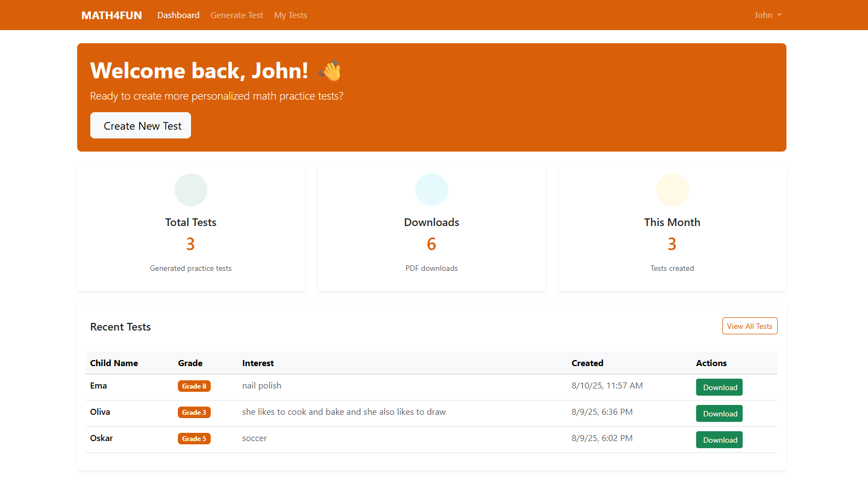This screenshot has width=868, height=481.
Task: Click the nail polish interest text
Action: coord(262,386)
